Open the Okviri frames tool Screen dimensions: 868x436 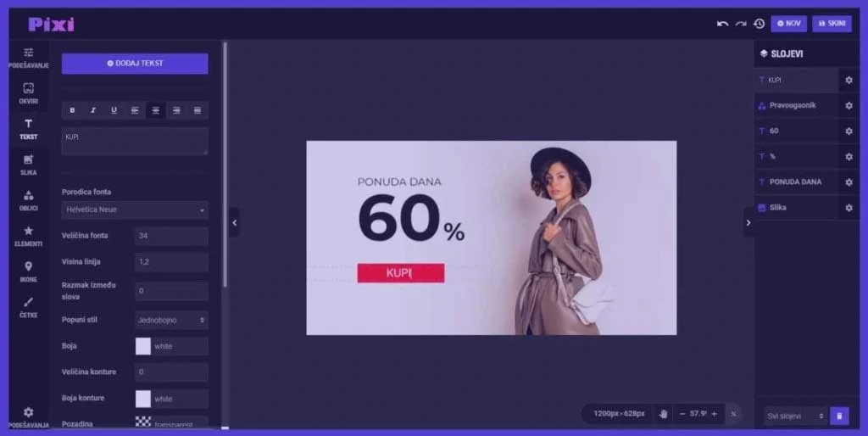click(28, 93)
